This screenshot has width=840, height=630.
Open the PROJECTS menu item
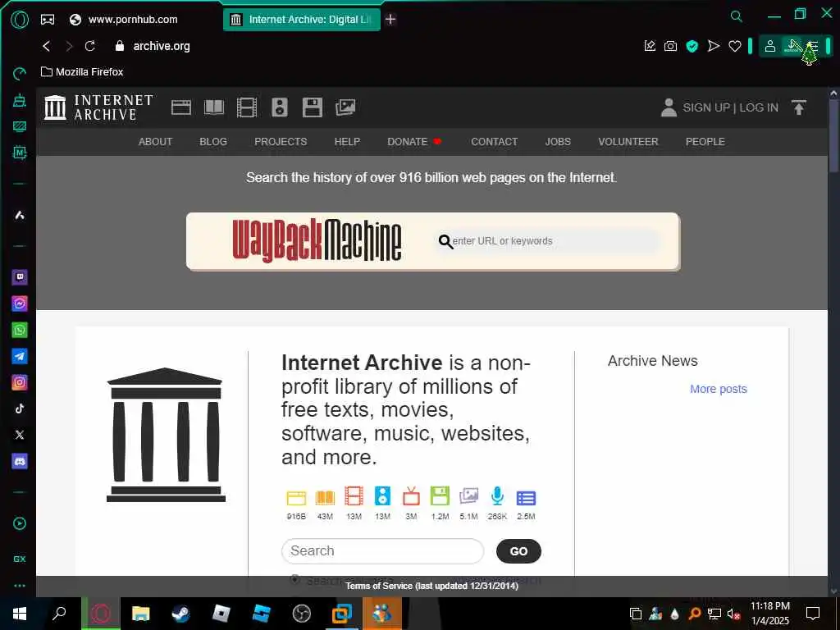[281, 142]
